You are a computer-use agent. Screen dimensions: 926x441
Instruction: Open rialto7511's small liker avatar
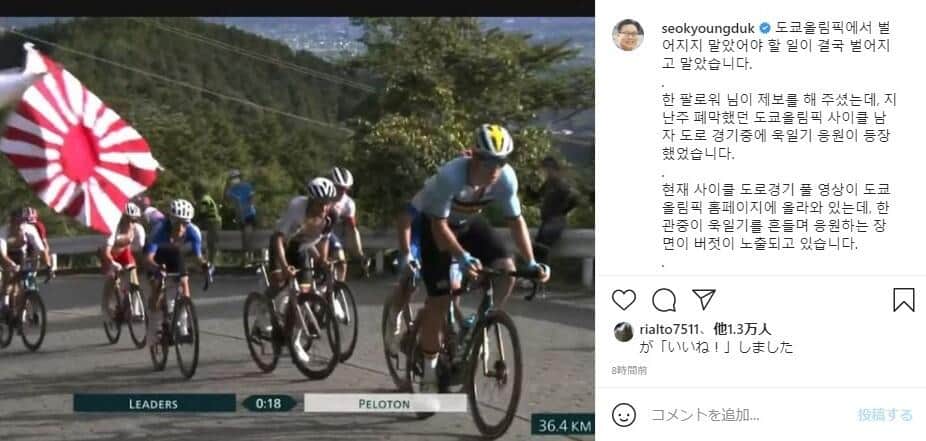coord(624,332)
